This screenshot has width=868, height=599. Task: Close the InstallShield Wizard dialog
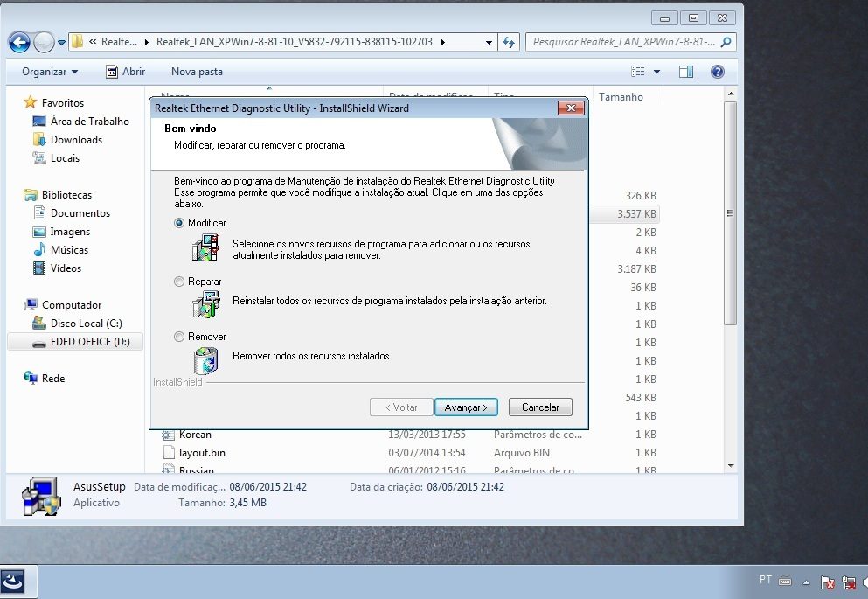(x=571, y=108)
